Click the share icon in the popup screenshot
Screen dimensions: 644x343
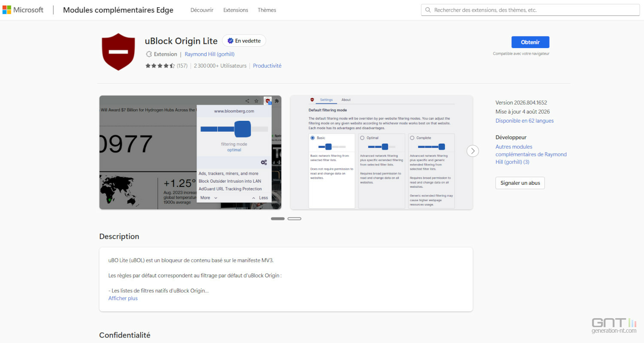tap(247, 101)
